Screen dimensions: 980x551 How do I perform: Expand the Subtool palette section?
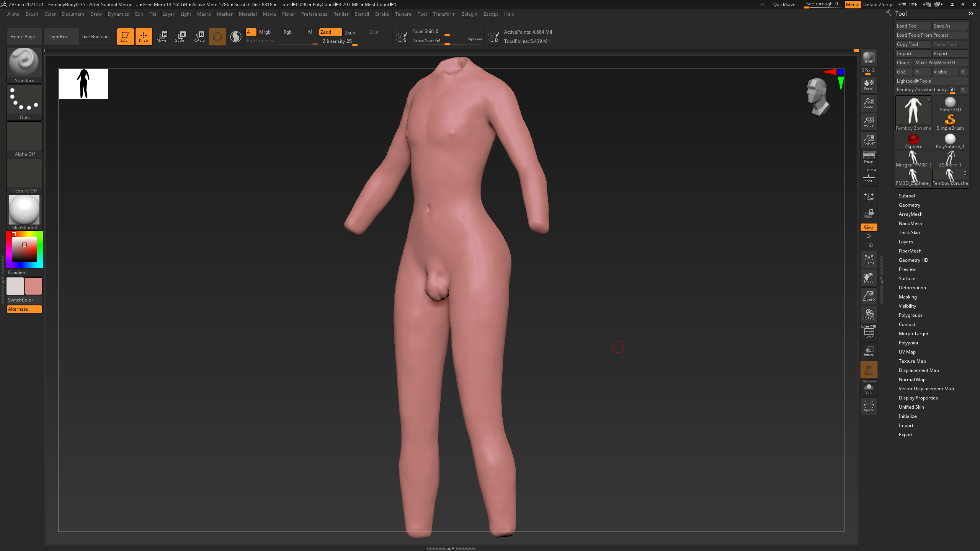coord(906,196)
